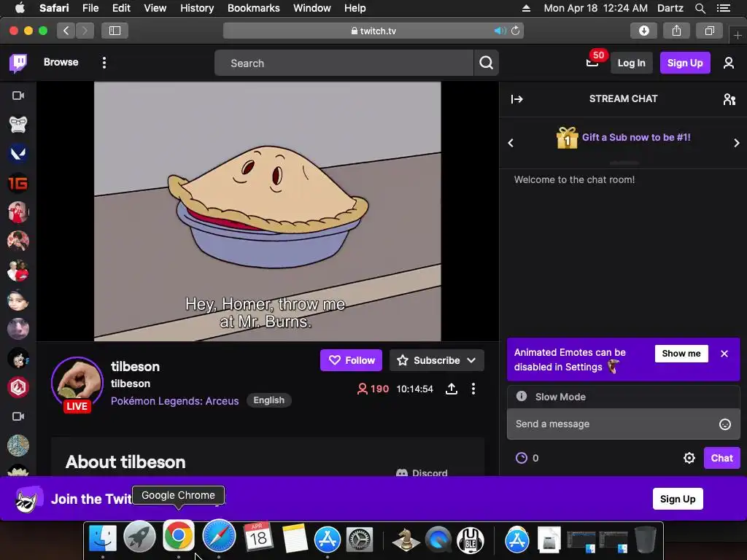This screenshot has height=560, width=747.
Task: Launch Google Chrome from the Dock
Action: pos(179,536)
